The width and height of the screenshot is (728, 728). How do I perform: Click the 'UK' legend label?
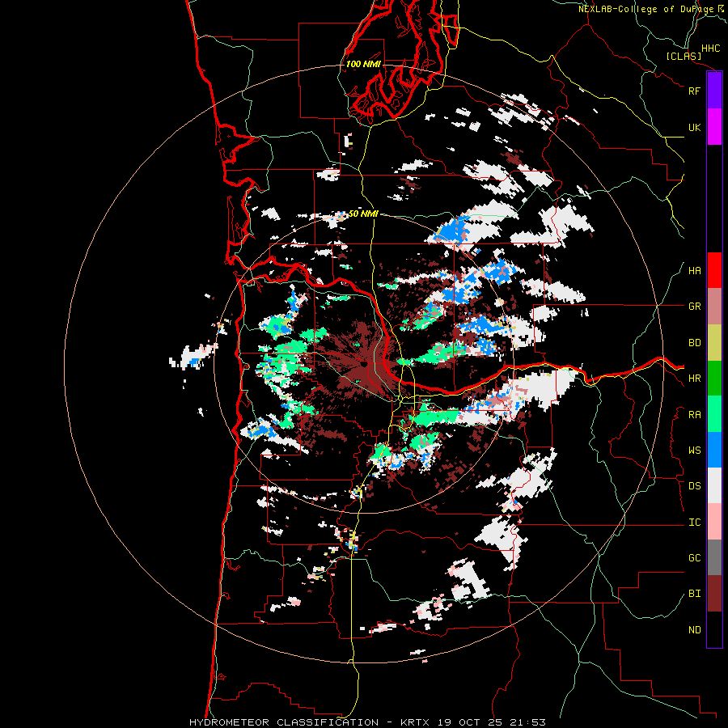tap(694, 127)
